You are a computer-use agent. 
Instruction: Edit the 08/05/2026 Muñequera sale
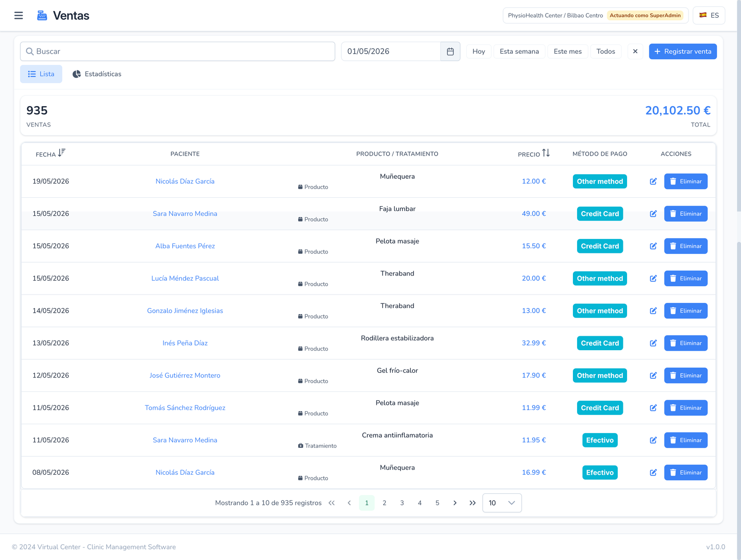[x=653, y=473]
